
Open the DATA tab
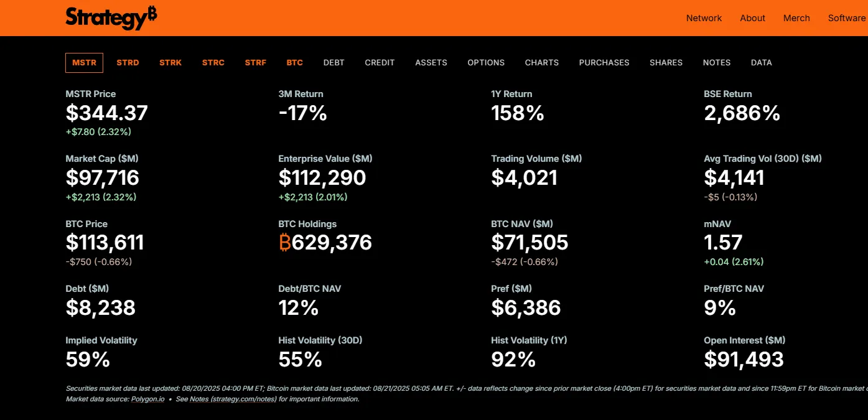761,63
